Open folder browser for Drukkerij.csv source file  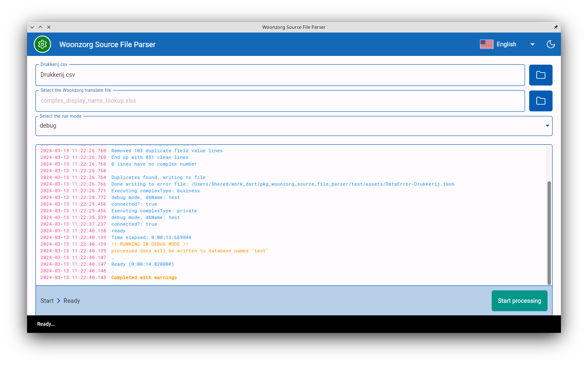pyautogui.click(x=540, y=75)
